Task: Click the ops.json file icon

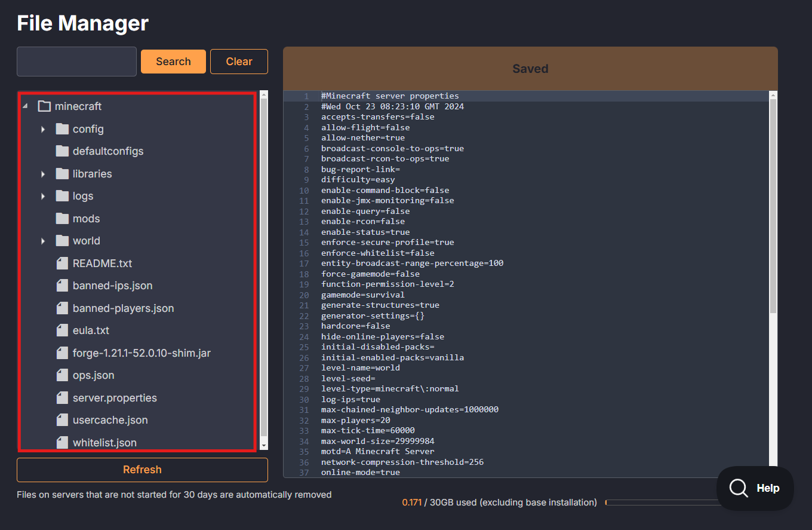Action: pos(62,375)
